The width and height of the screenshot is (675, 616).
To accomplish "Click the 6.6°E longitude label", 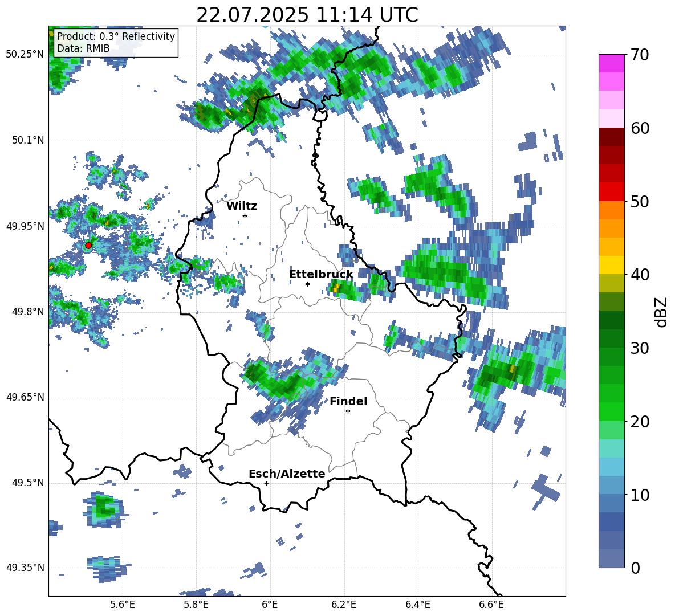I will (491, 605).
